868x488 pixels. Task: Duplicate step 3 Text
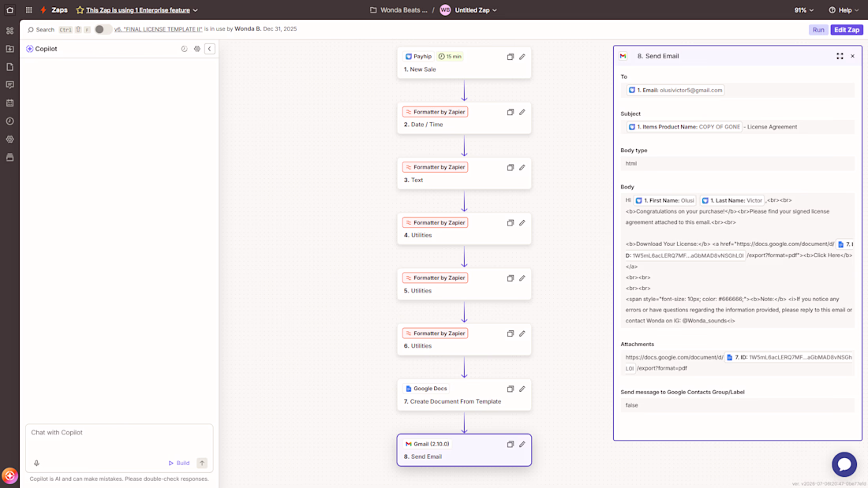tap(511, 167)
